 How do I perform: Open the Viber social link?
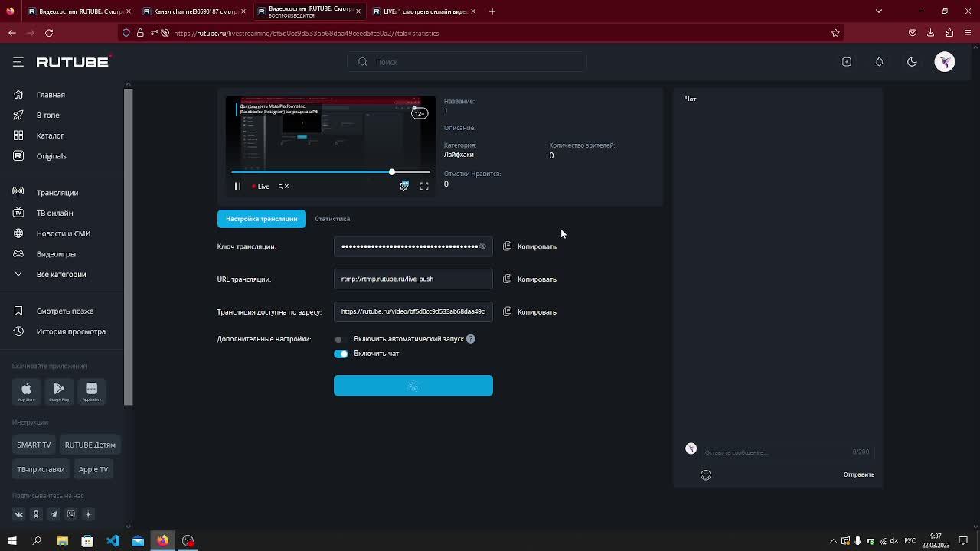point(71,514)
